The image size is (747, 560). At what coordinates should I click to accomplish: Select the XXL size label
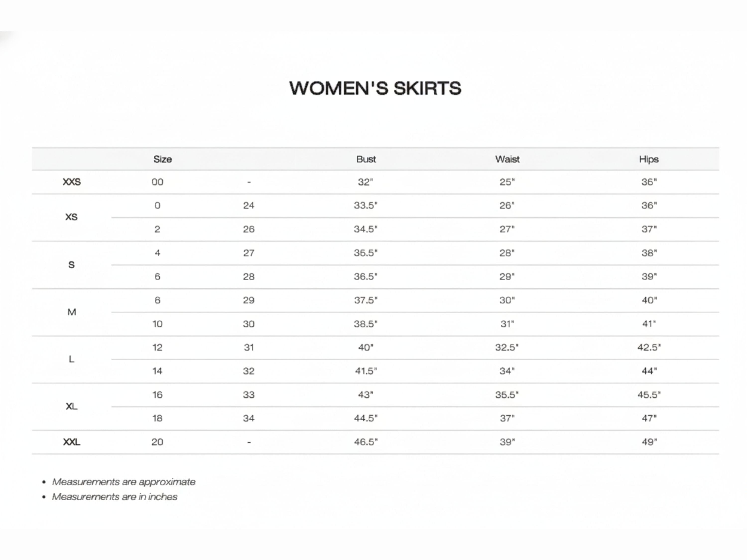[x=72, y=442]
